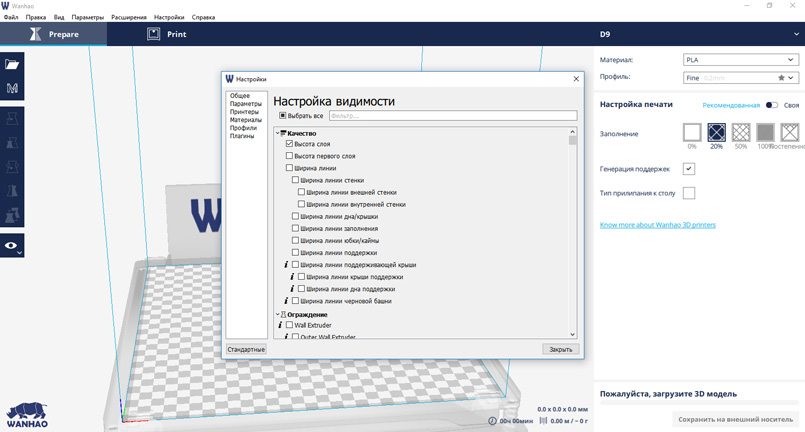The height and width of the screenshot is (432, 805).
Task: Select gradual infill icon
Action: pos(790,133)
